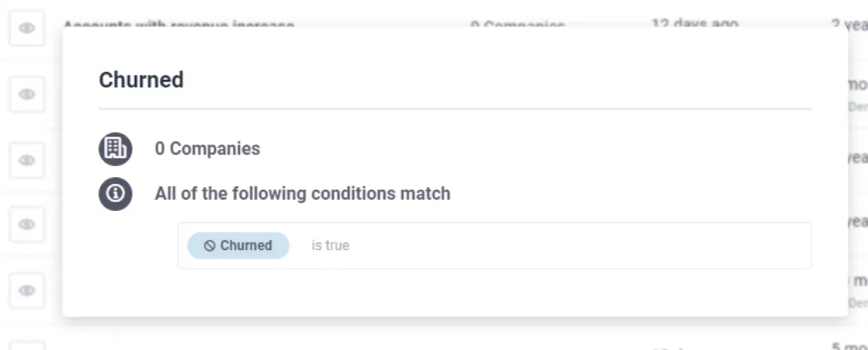Click the Churned heading of the popup
Image resolution: width=868 pixels, height=350 pixels.
point(142,80)
